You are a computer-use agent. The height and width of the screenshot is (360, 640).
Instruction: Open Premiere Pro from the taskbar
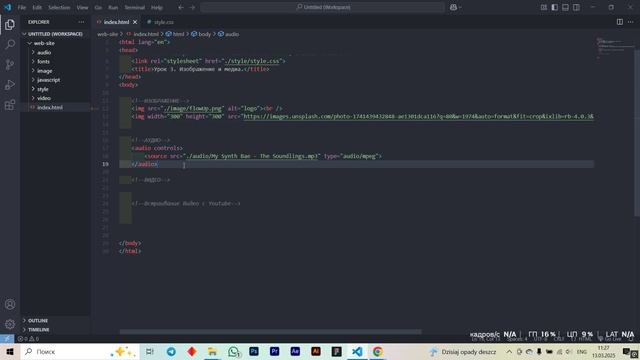click(275, 351)
